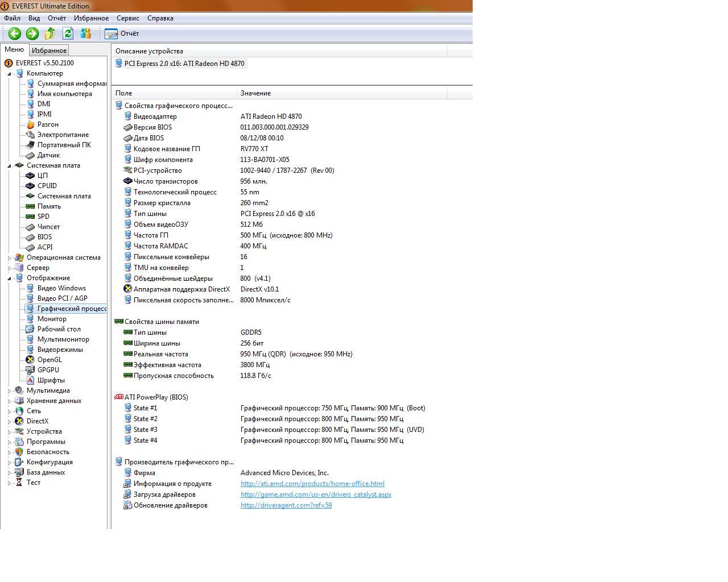Click the Up level arrow toolbar icon
The width and height of the screenshot is (728, 582).
pyautogui.click(x=50, y=34)
